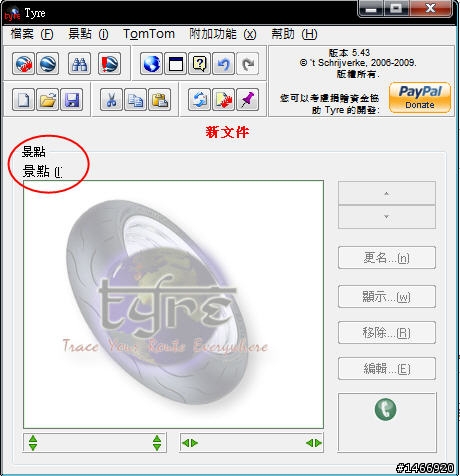Screen dimensions: 460x476
Task: Maximize the Tyre window
Action: pos(396,8)
